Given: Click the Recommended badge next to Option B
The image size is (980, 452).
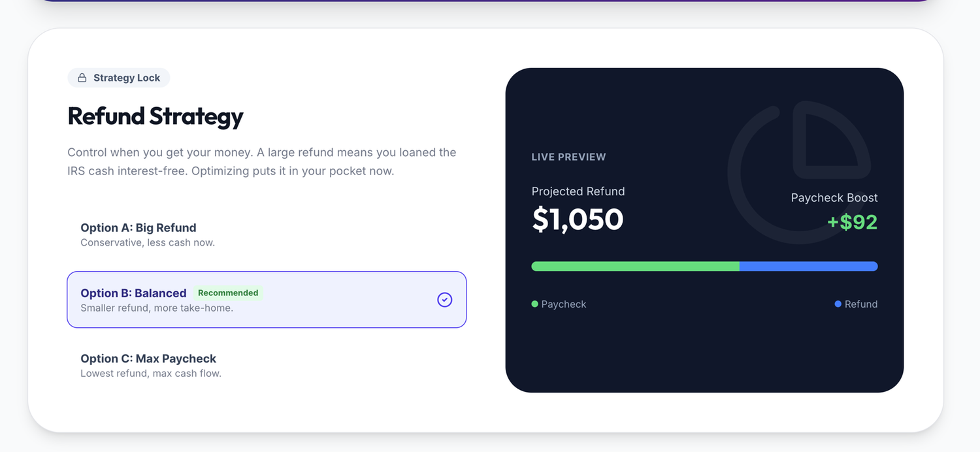Looking at the screenshot, I should point(228,293).
